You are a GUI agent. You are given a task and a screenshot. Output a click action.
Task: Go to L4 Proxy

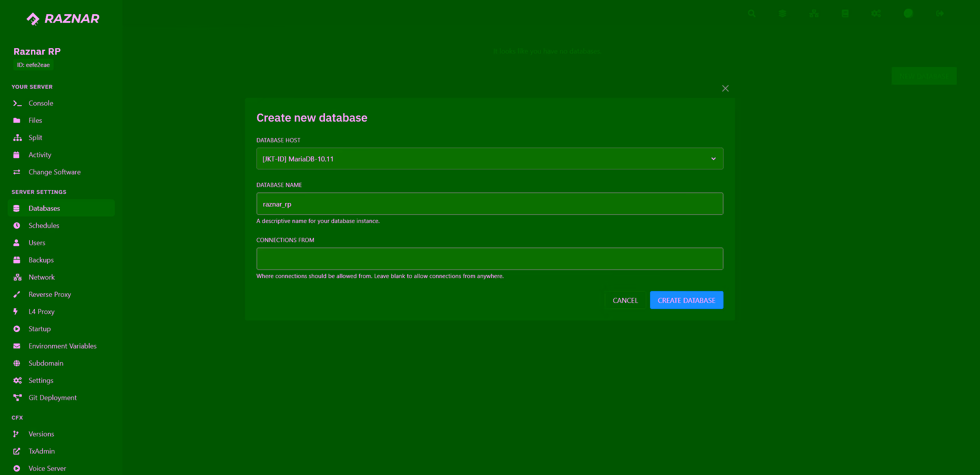[61, 312]
